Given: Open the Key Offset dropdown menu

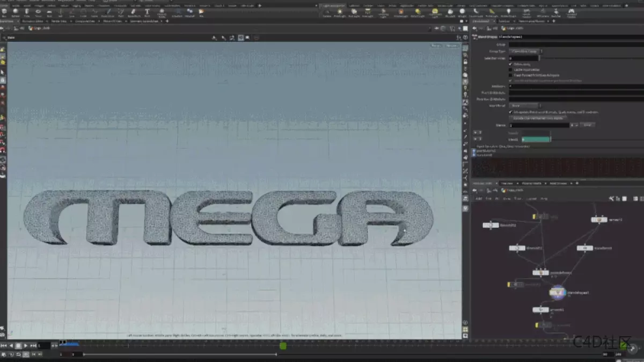Looking at the screenshot, I should (524, 105).
